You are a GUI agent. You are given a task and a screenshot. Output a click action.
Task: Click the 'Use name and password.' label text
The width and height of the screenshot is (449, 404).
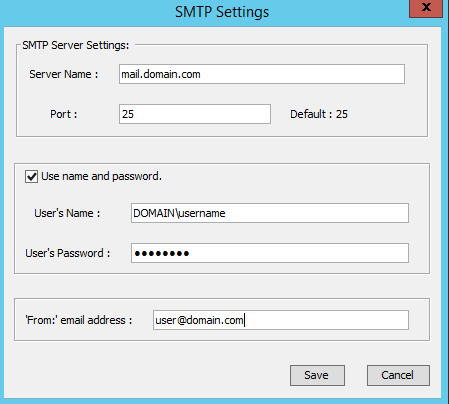click(x=101, y=176)
